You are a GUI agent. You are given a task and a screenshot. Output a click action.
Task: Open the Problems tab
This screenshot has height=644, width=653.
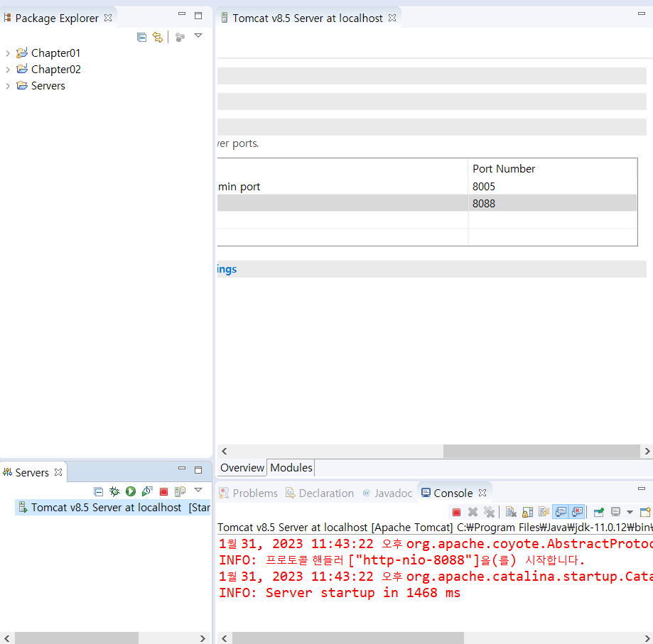tap(248, 493)
